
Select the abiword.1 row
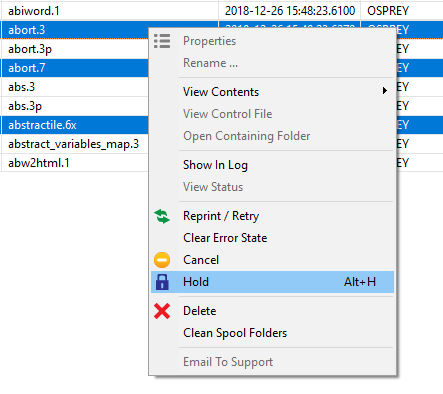pyautogui.click(x=221, y=11)
